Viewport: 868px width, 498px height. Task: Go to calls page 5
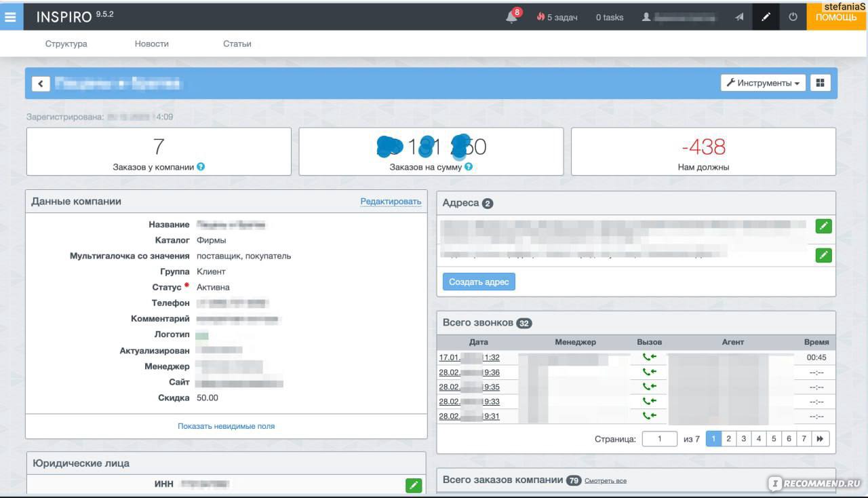(774, 439)
